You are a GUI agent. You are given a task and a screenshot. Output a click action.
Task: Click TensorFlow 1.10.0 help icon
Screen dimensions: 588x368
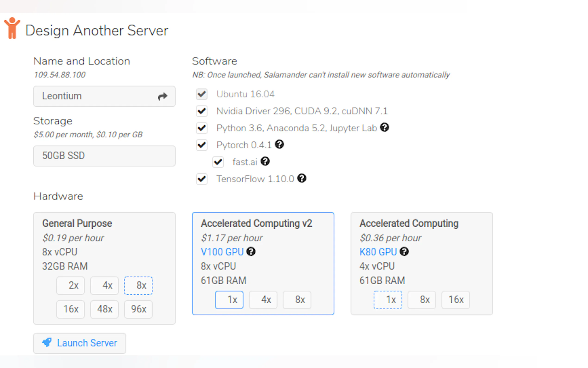[302, 178]
